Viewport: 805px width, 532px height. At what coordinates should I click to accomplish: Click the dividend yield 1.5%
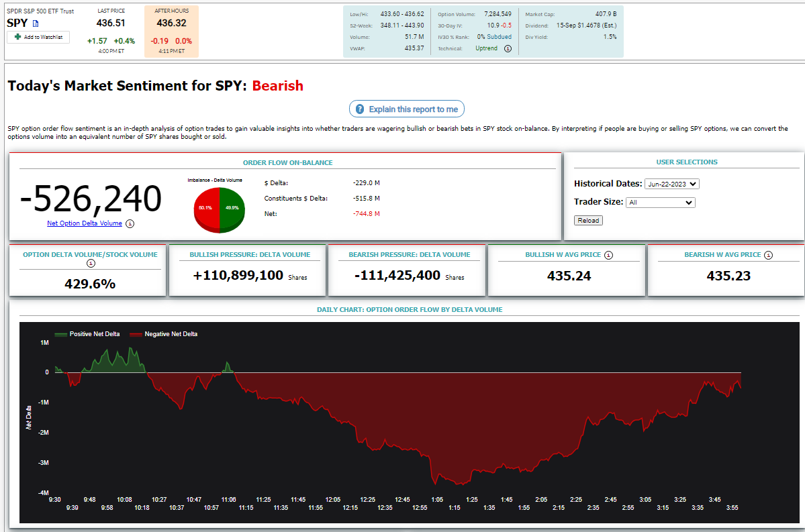pos(610,37)
